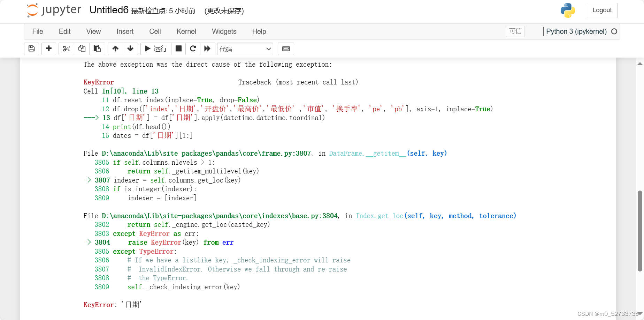
Task: Insert a new cell below
Action: [x=48, y=49]
